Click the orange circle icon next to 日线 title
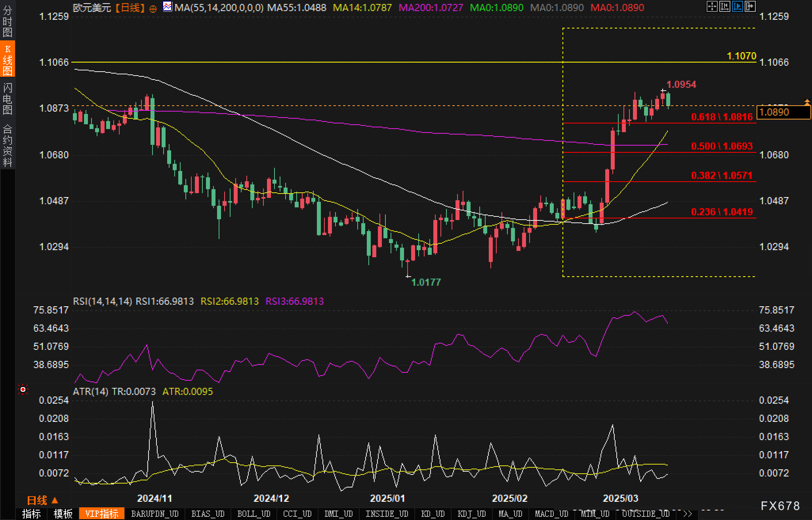Viewport: 812px width, 520px height. click(153, 9)
